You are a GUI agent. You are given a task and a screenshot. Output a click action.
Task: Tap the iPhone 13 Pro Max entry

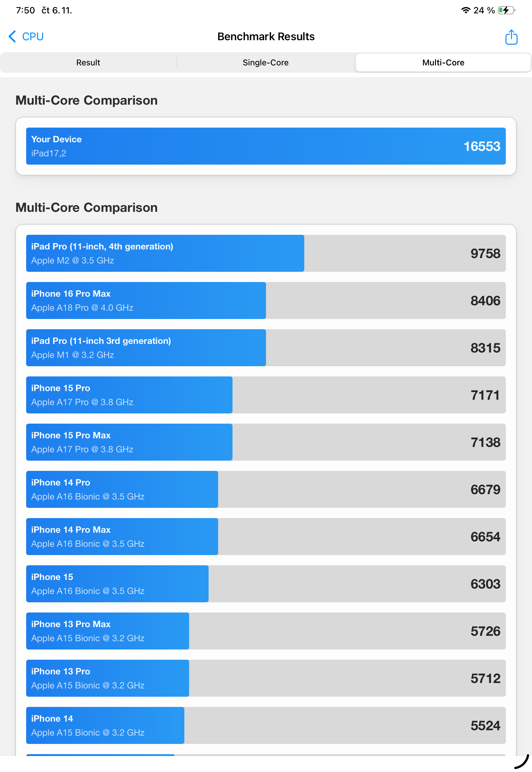pos(266,631)
